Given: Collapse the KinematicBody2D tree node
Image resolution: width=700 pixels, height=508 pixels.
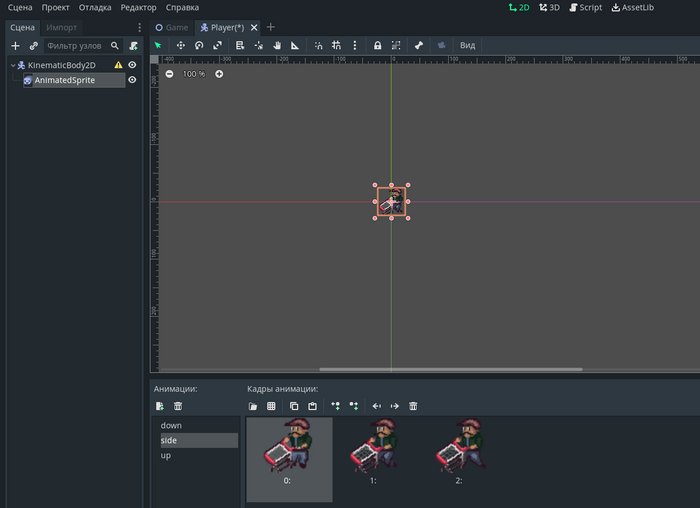Looking at the screenshot, I should (x=12, y=65).
